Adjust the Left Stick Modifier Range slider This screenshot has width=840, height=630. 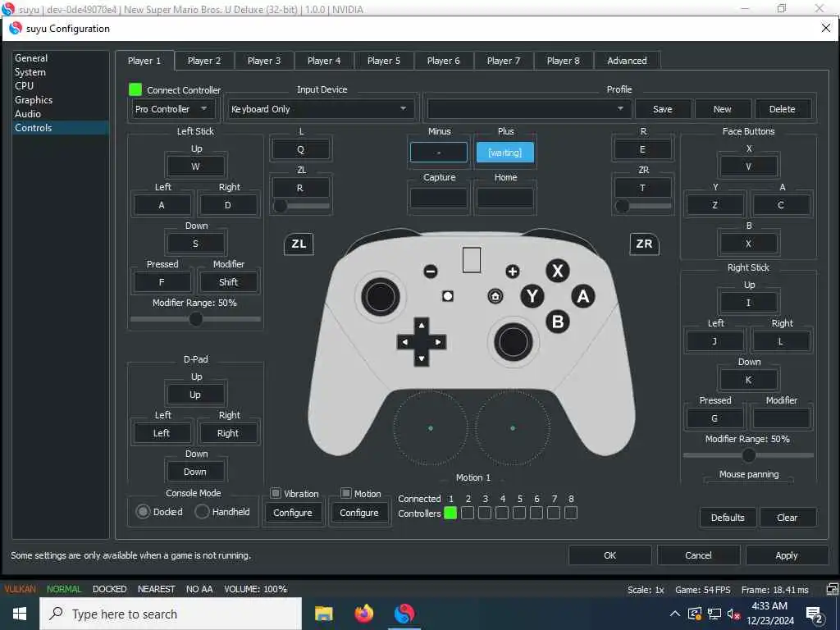195,319
